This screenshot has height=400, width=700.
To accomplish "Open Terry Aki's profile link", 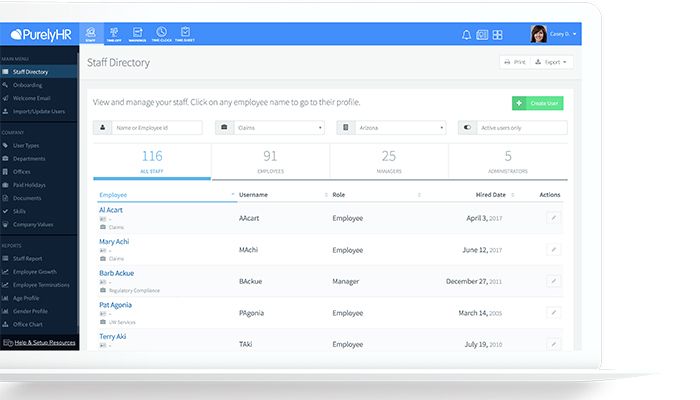I will (x=112, y=337).
